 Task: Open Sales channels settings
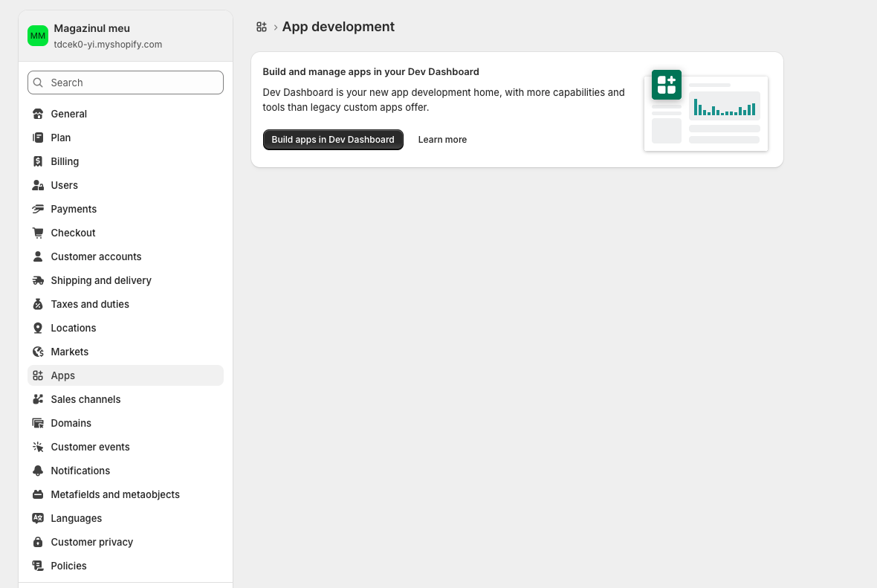coord(126,399)
